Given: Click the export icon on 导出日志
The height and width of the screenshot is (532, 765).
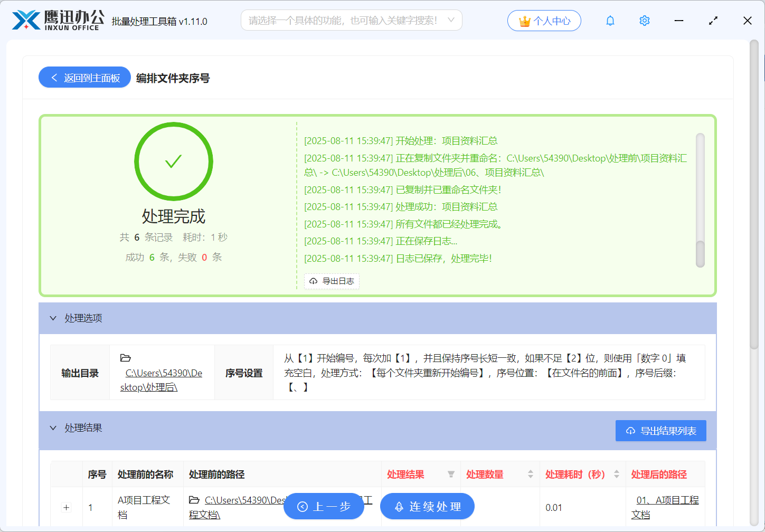Looking at the screenshot, I should pyautogui.click(x=314, y=281).
